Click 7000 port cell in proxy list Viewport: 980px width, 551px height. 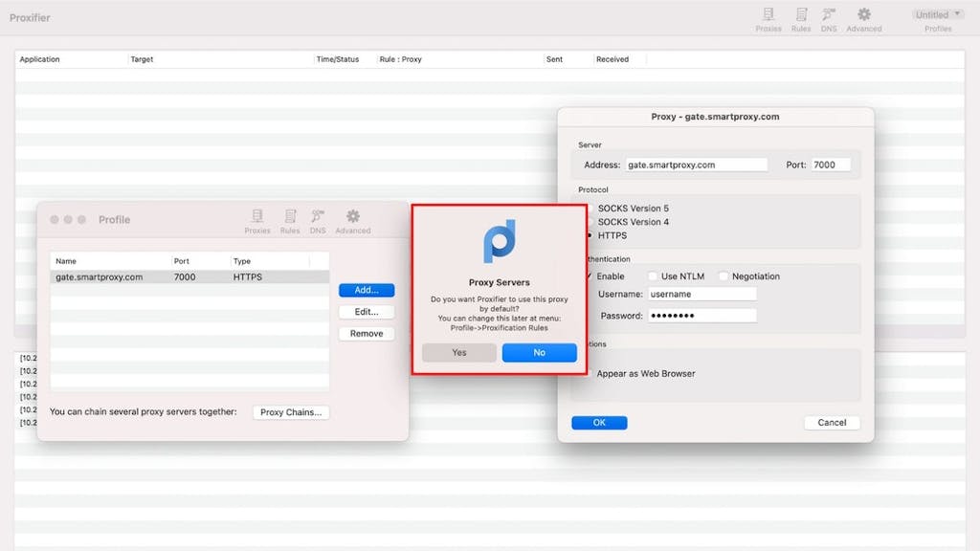185,276
